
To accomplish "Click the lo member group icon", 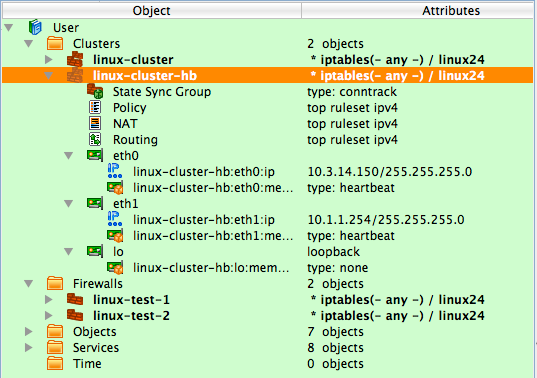I will click(115, 268).
